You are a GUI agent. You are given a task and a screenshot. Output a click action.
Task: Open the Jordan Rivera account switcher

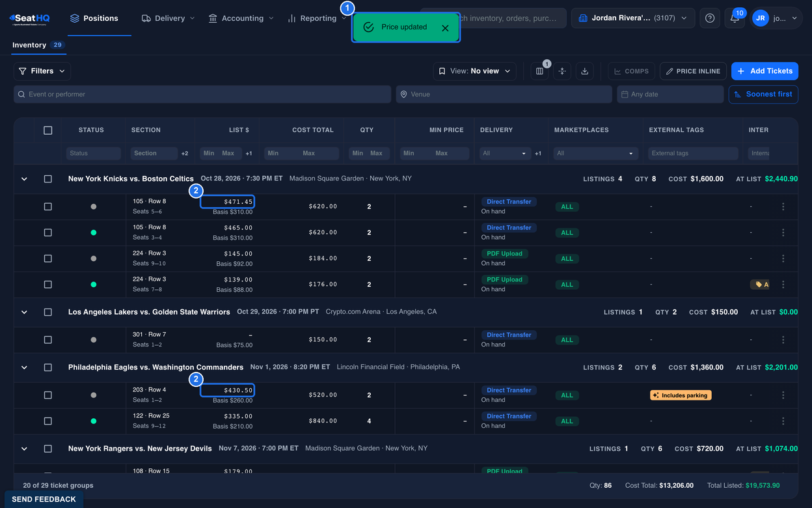[x=633, y=18]
